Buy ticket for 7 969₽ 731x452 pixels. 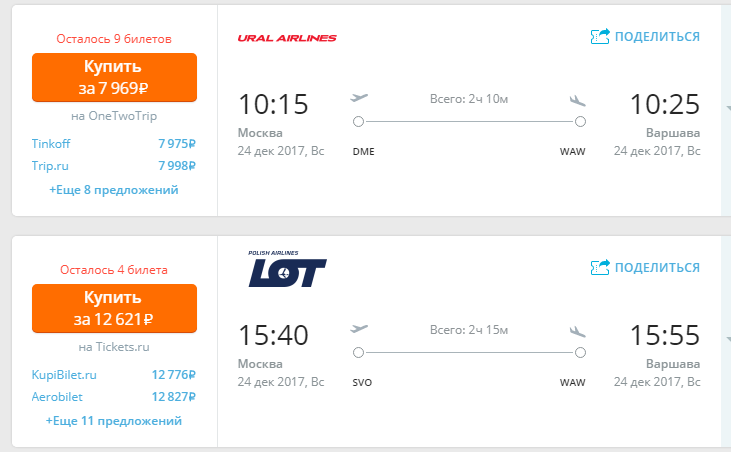pyautogui.click(x=115, y=77)
